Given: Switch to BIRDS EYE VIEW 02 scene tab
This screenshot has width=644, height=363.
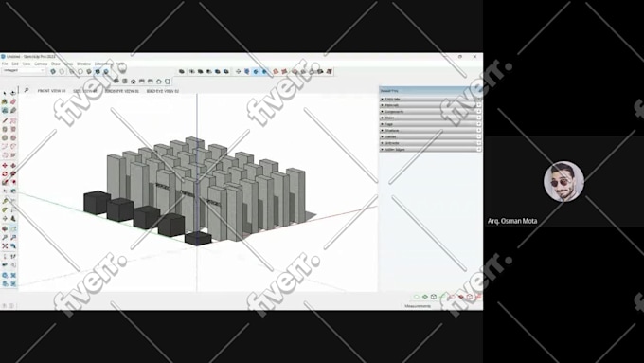Looking at the screenshot, I should click(163, 91).
